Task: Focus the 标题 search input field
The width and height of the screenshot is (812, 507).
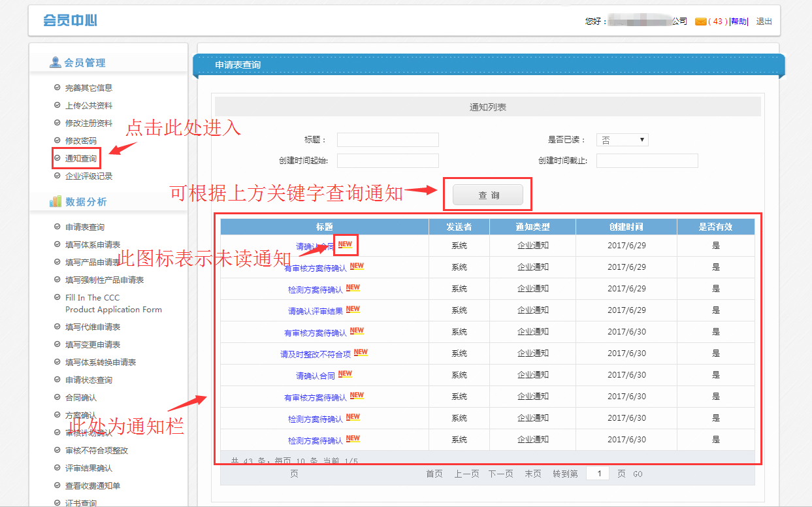Action: tap(387, 140)
